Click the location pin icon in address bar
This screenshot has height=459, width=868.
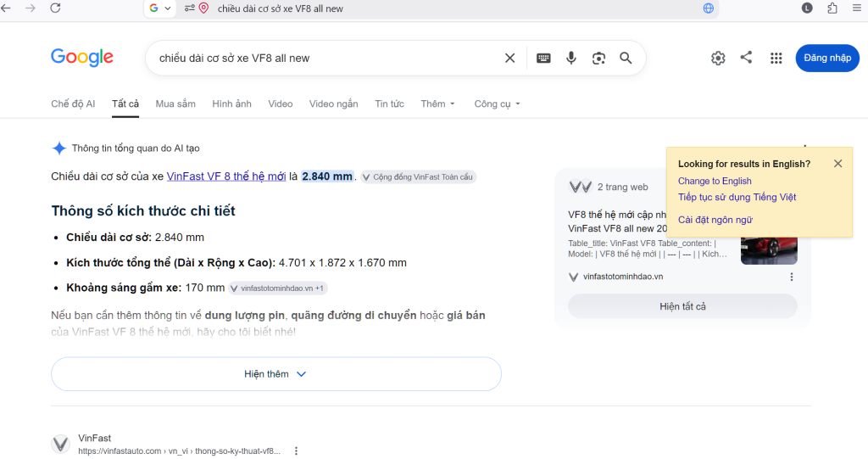tap(203, 8)
